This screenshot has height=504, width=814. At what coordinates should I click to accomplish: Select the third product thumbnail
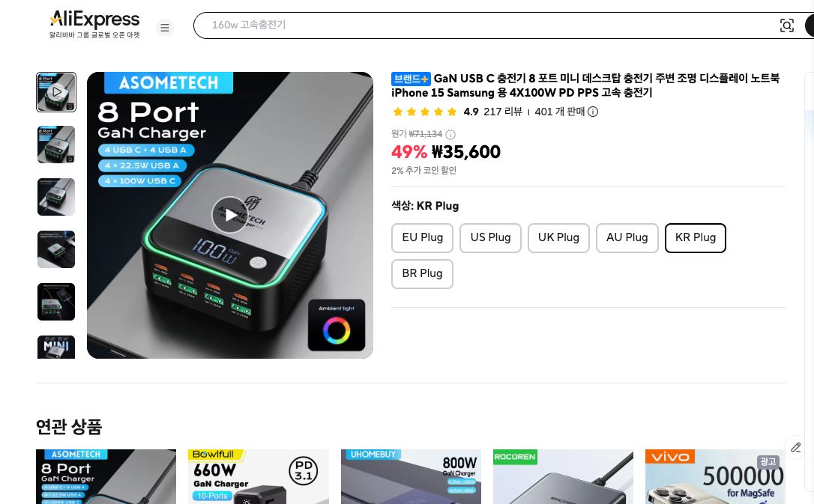click(56, 197)
